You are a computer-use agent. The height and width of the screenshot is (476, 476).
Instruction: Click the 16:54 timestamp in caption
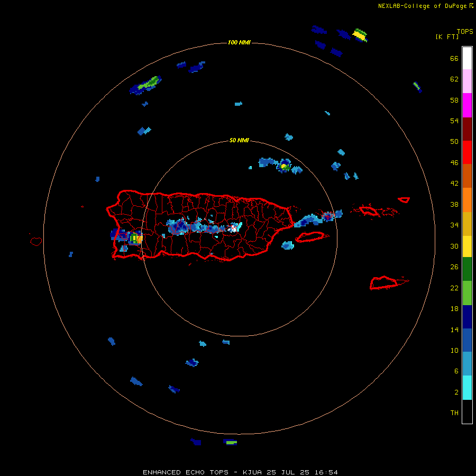tap(326, 472)
